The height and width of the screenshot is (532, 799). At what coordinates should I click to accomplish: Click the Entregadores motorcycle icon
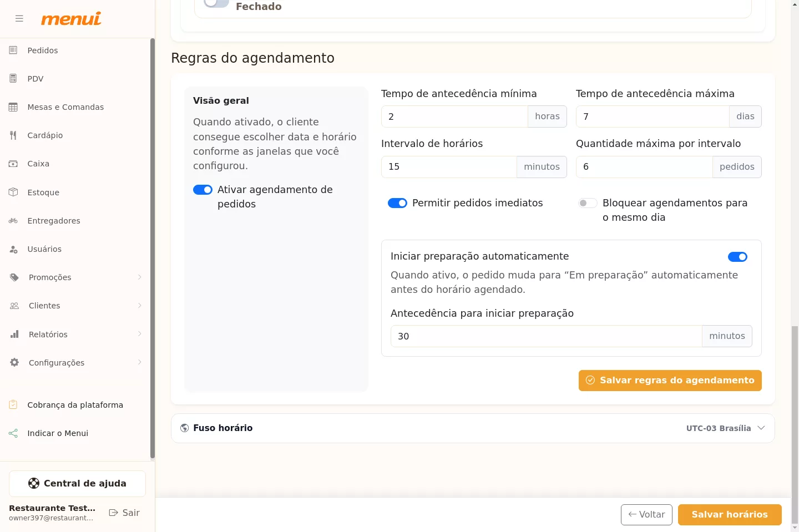[13, 220]
